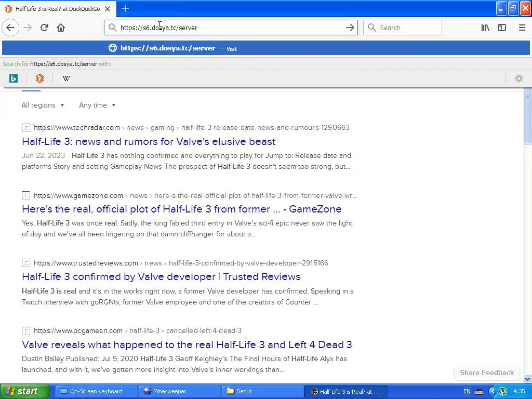The height and width of the screenshot is (399, 532).
Task: Search with the Wikipedia engine icon
Action: [66, 79]
